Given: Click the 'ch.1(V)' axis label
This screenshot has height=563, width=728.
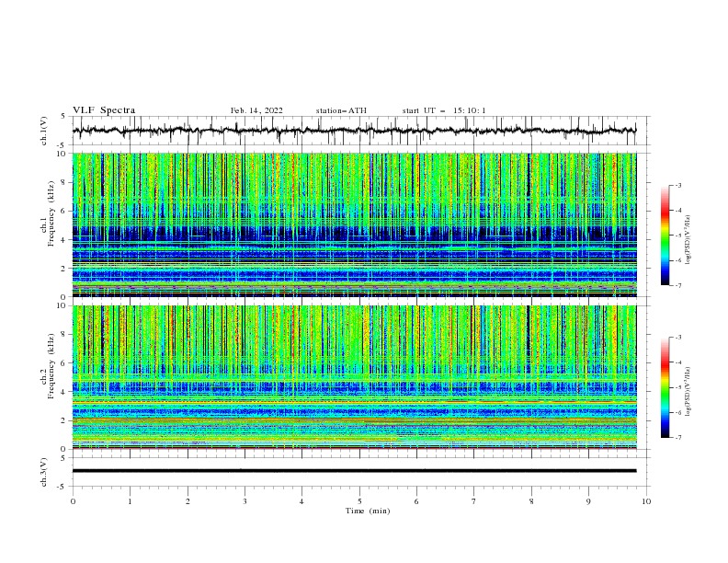Looking at the screenshot, I should [44, 131].
